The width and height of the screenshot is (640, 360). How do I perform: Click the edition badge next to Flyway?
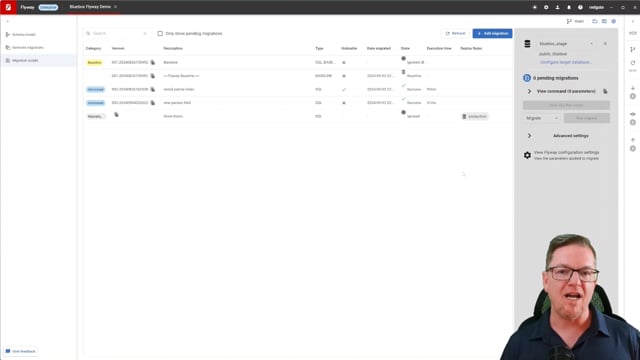tap(48, 7)
